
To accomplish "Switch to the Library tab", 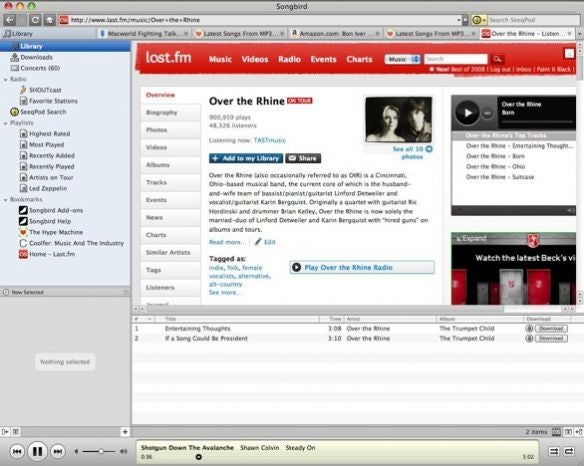I will [48, 34].
